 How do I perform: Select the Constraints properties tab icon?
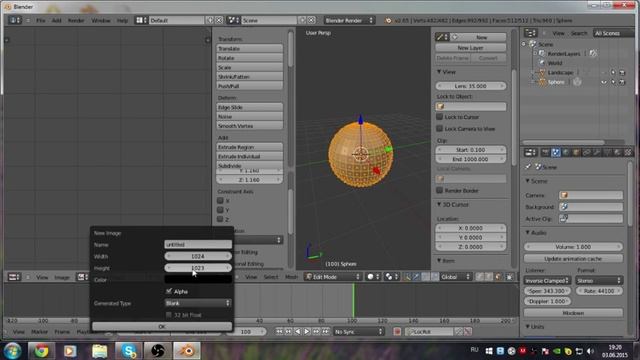click(586, 152)
